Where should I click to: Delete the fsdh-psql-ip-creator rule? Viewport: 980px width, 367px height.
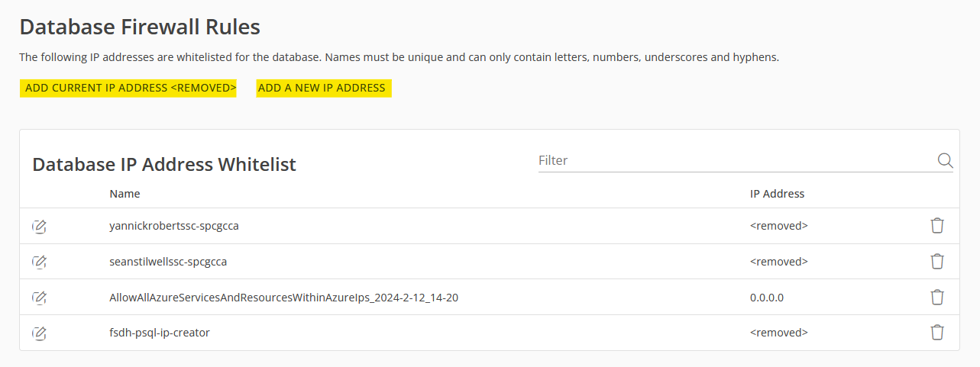[x=937, y=333]
